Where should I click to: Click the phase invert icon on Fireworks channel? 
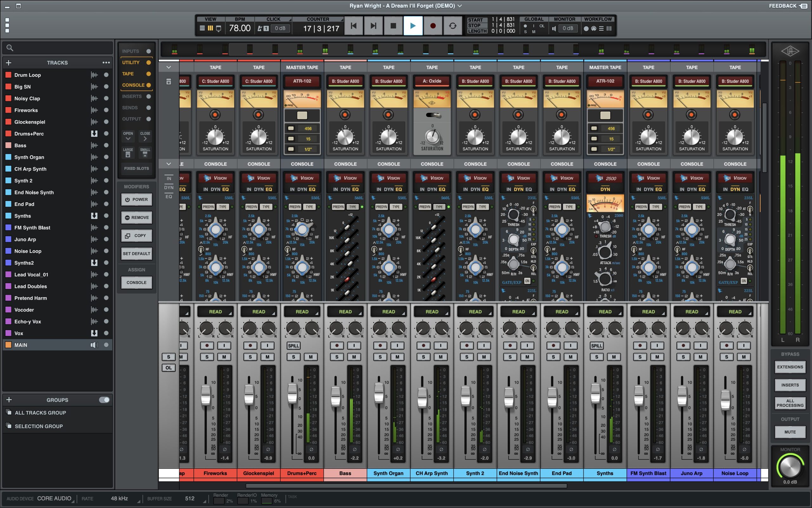(x=225, y=449)
